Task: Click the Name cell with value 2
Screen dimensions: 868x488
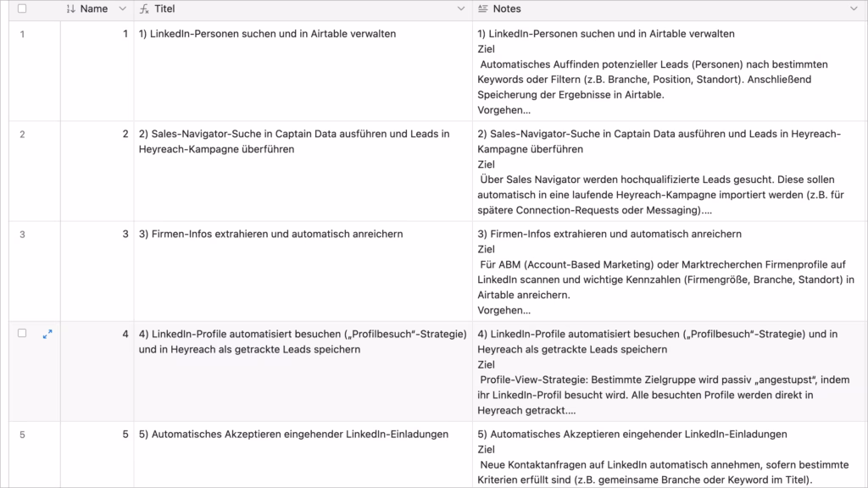Action: (x=97, y=171)
